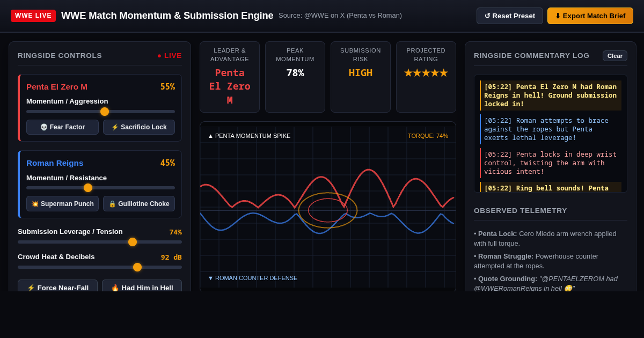Click the Peak Momentum 78% card
Viewport: 644px width, 338px height.
pyautogui.click(x=295, y=77)
